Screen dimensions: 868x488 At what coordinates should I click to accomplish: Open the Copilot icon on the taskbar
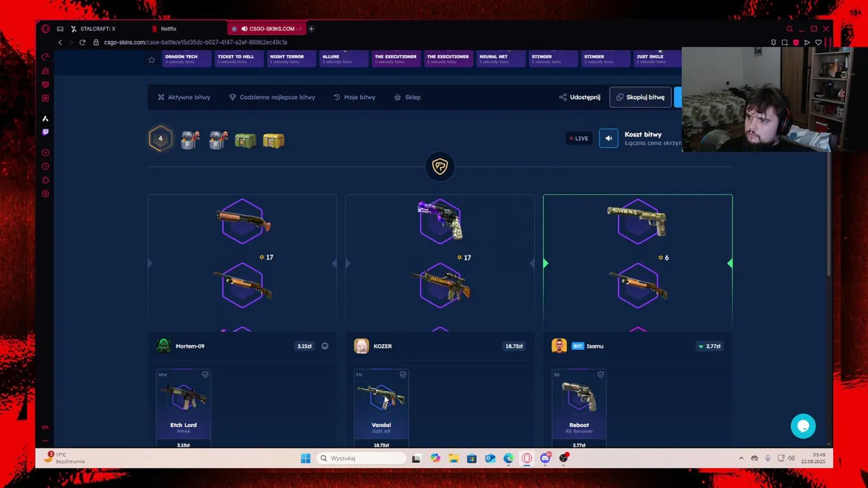point(435,458)
